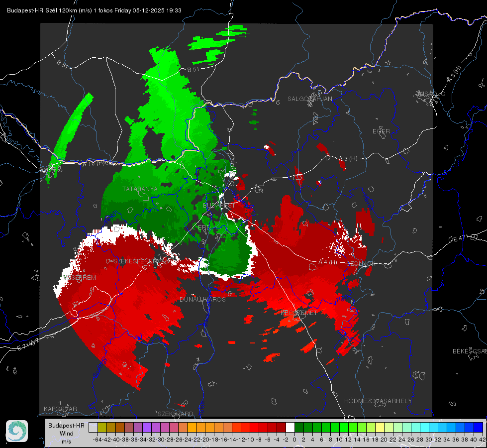Click the SALGOTARJAN city label
The width and height of the screenshot is (487, 448).
coord(309,99)
